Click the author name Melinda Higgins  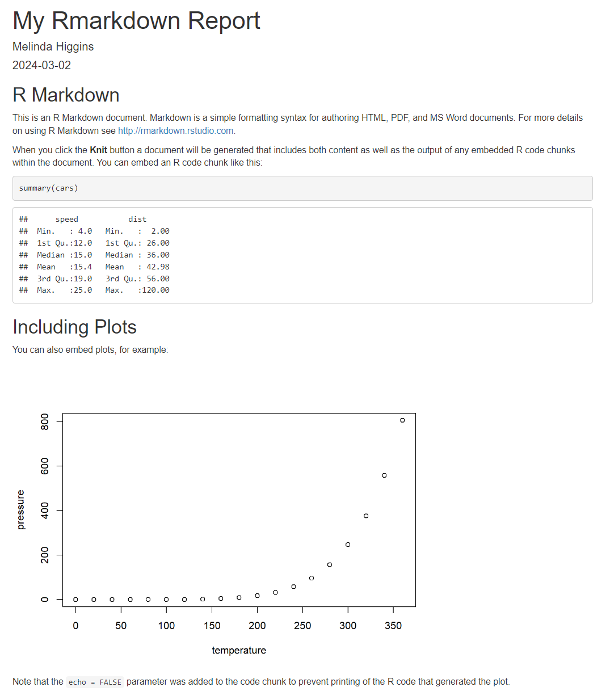coord(53,47)
